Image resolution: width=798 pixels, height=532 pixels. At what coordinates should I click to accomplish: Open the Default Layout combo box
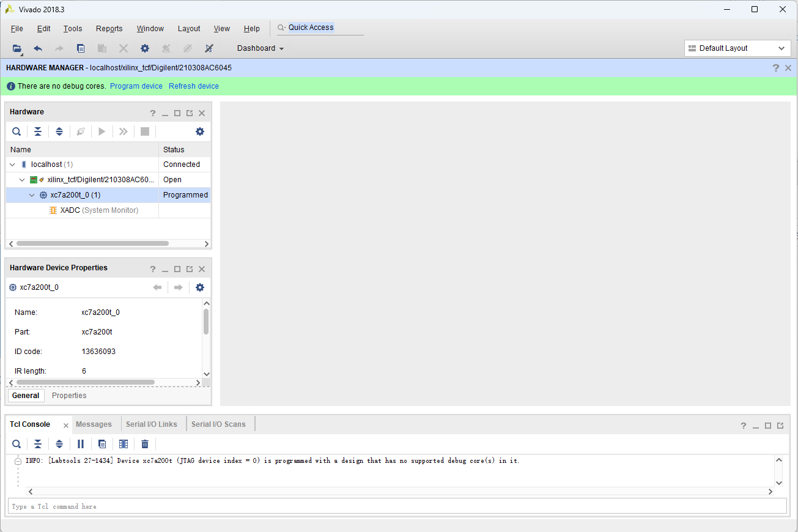[737, 48]
